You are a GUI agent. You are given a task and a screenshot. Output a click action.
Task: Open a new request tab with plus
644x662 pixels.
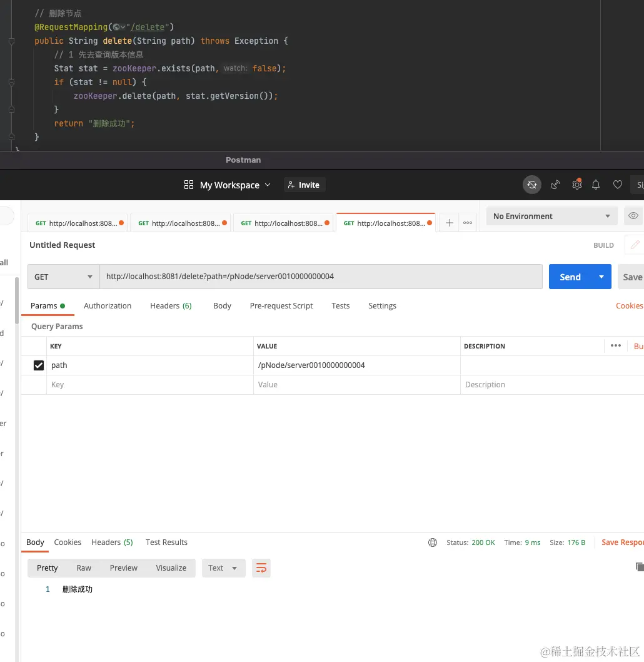pos(450,223)
